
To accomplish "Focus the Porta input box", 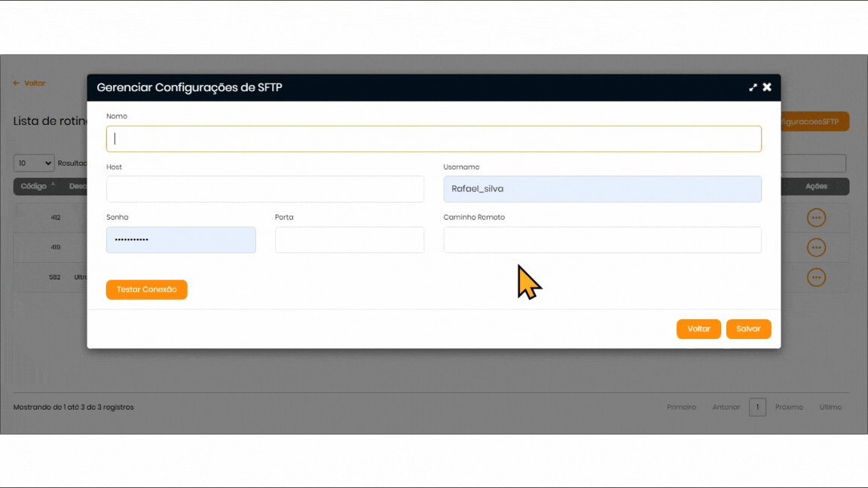I will [x=349, y=240].
